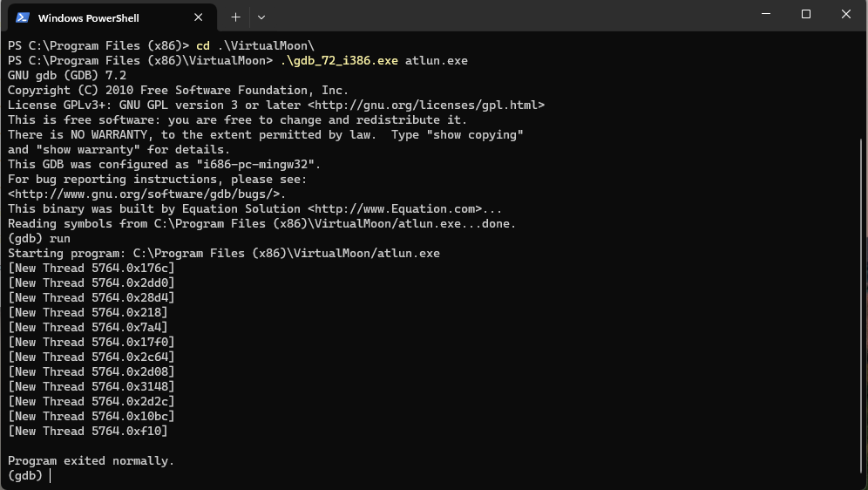Image resolution: width=868 pixels, height=490 pixels.
Task: Click the gnu.org gdb bugs URL
Action: point(144,194)
